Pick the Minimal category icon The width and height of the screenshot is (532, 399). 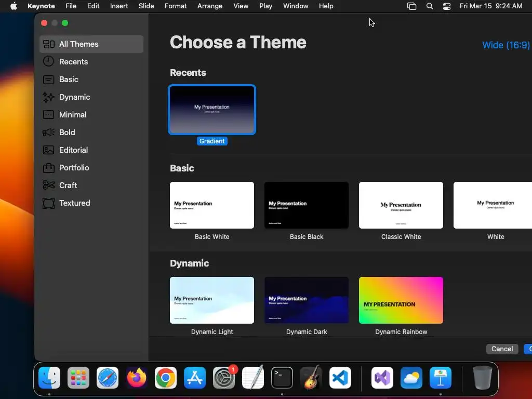click(x=48, y=115)
